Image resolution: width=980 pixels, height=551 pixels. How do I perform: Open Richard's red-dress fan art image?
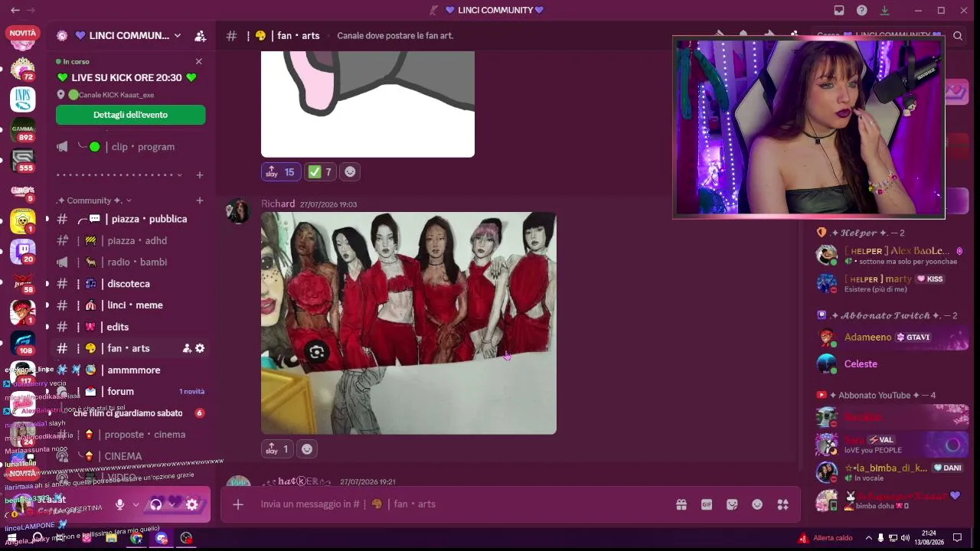coord(409,323)
